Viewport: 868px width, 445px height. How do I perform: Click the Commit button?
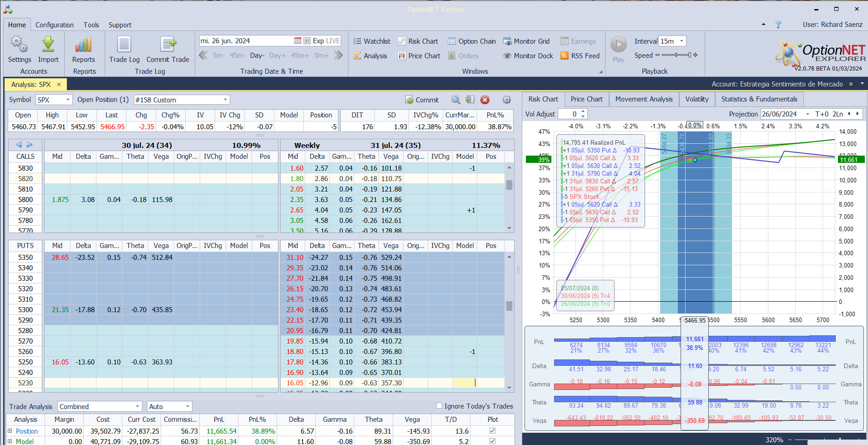click(x=422, y=100)
